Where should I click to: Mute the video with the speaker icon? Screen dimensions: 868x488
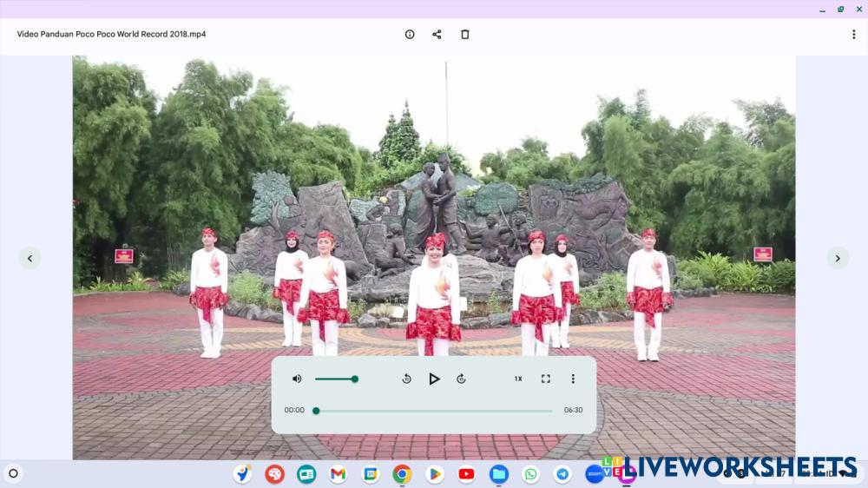click(x=297, y=379)
